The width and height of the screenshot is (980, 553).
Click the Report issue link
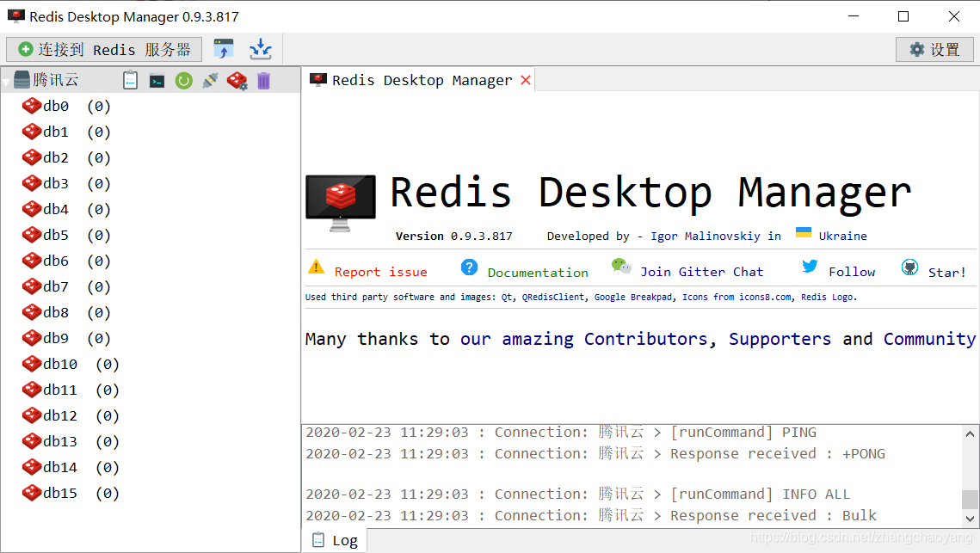click(380, 272)
